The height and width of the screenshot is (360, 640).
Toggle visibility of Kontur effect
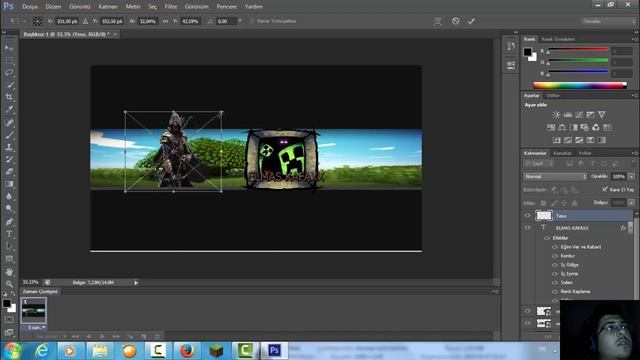[555, 256]
